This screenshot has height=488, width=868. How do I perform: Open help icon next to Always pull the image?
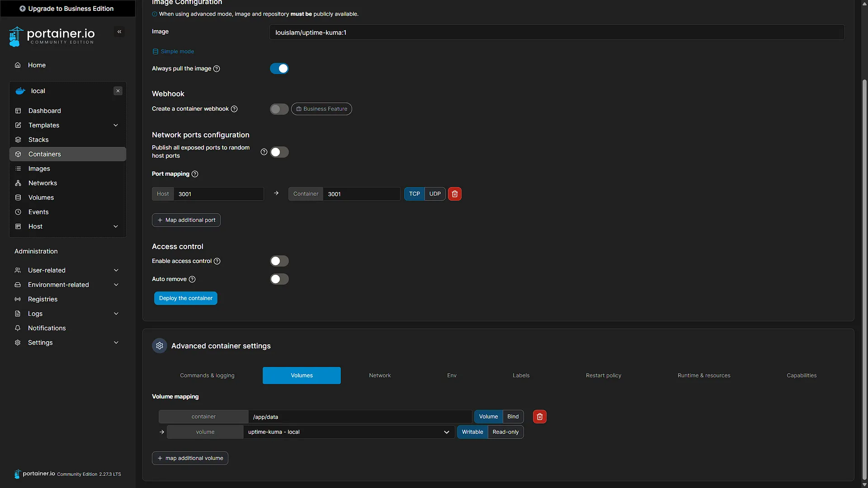217,69
